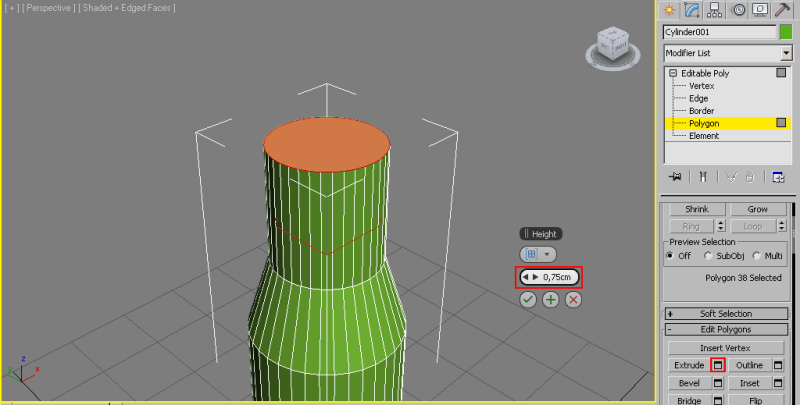Open the green object color swatch

pos(786,32)
